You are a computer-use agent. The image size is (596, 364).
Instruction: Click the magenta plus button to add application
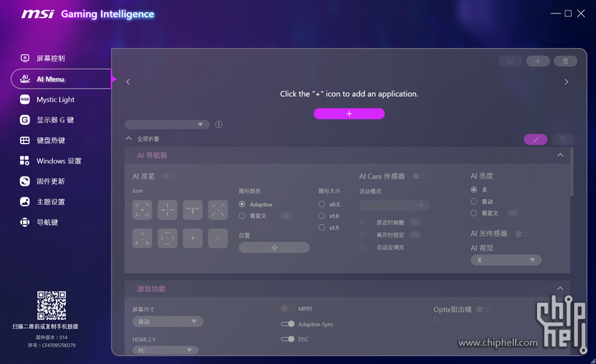[348, 114]
